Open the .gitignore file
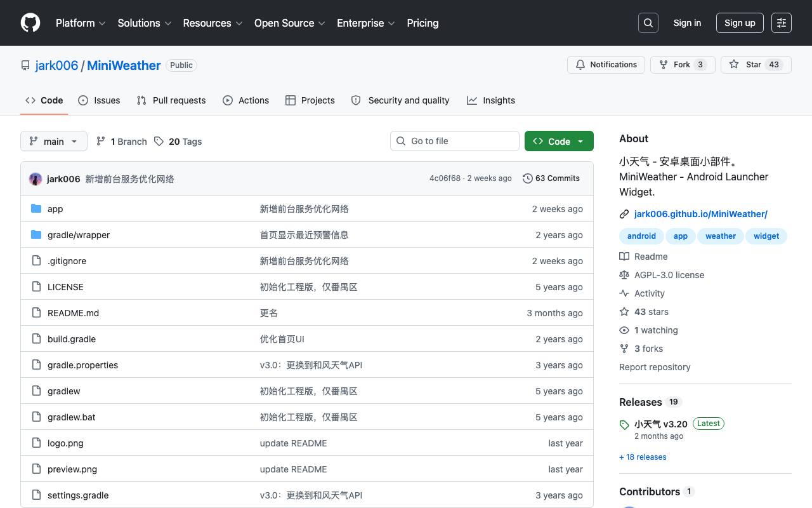Screen dimensions: 812x508 pyautogui.click(x=67, y=261)
